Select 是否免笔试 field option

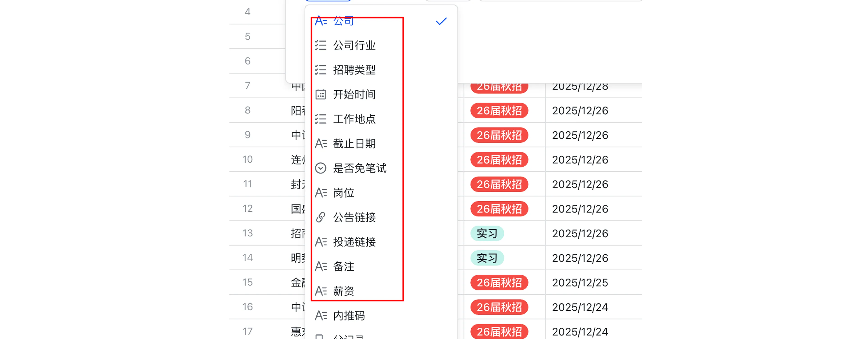pyautogui.click(x=381, y=168)
